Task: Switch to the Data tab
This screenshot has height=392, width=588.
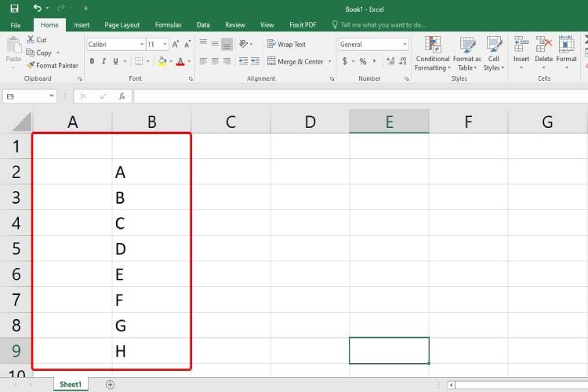Action: point(203,25)
